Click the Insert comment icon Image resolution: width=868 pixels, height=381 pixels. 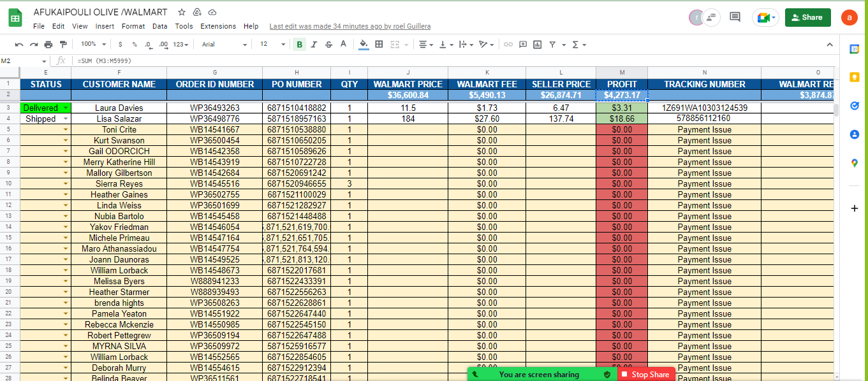[523, 45]
